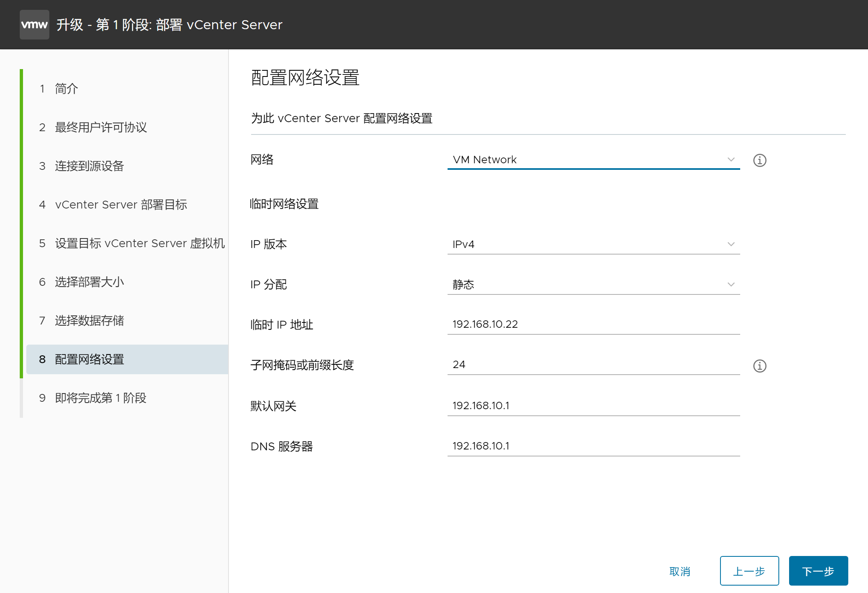This screenshot has height=593, width=868.
Task: Click the DNS 服务器 label
Action: (x=282, y=447)
